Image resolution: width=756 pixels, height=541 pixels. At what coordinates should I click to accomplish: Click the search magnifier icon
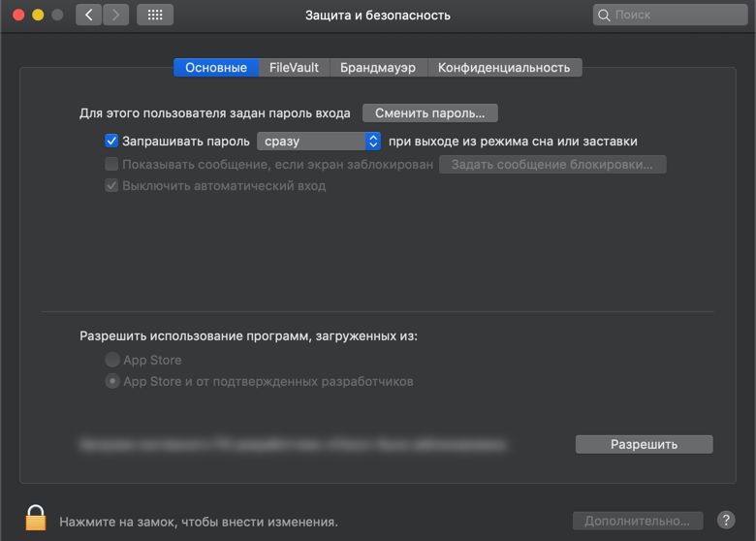606,16
